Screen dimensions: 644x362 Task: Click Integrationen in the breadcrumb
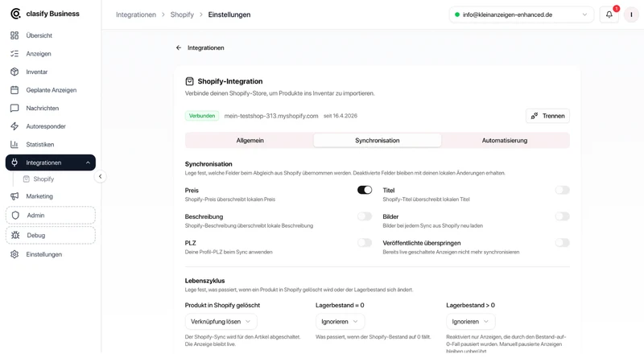coord(136,14)
